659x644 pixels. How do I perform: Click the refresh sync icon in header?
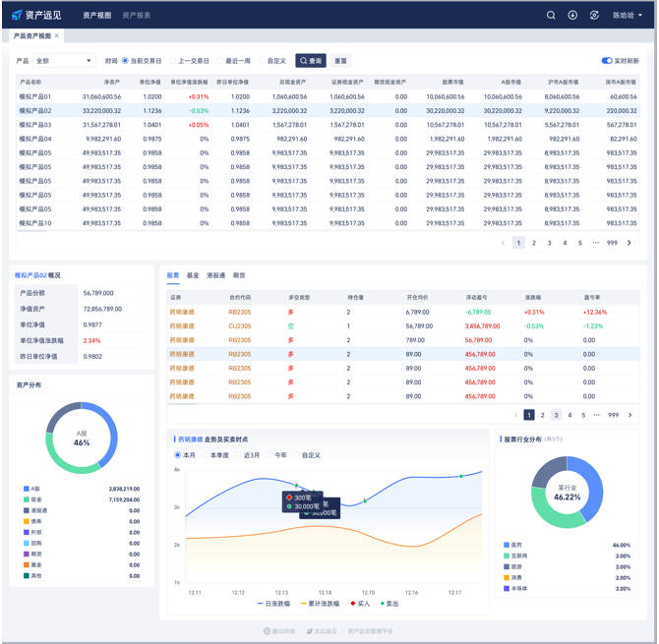tap(594, 15)
